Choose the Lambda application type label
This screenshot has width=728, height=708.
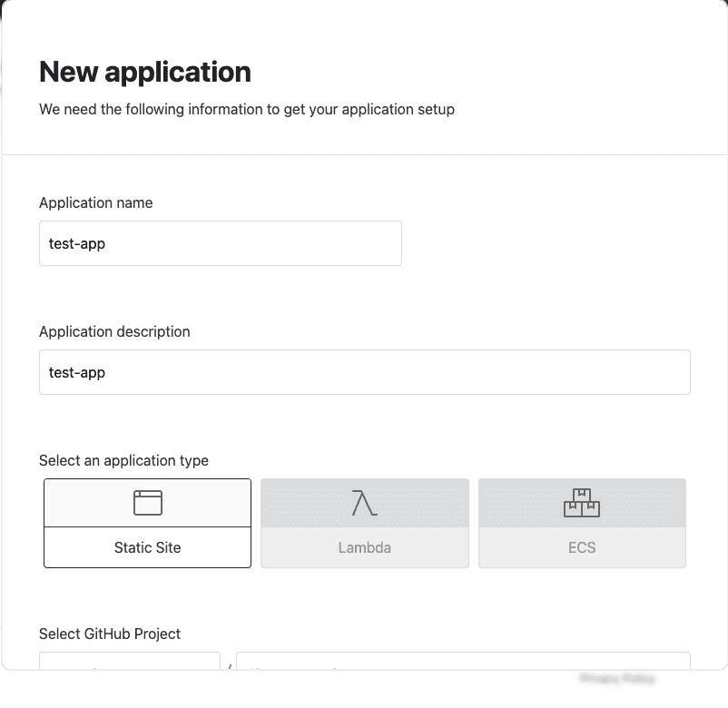365,547
